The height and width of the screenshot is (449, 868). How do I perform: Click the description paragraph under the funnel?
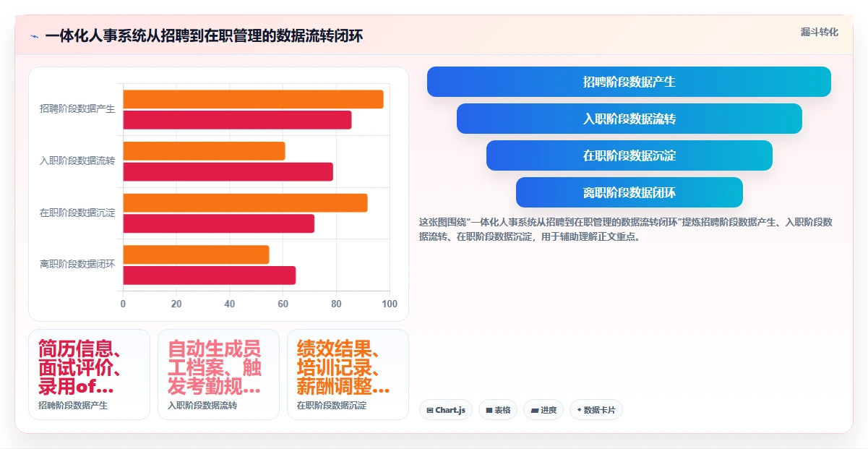[x=626, y=229]
